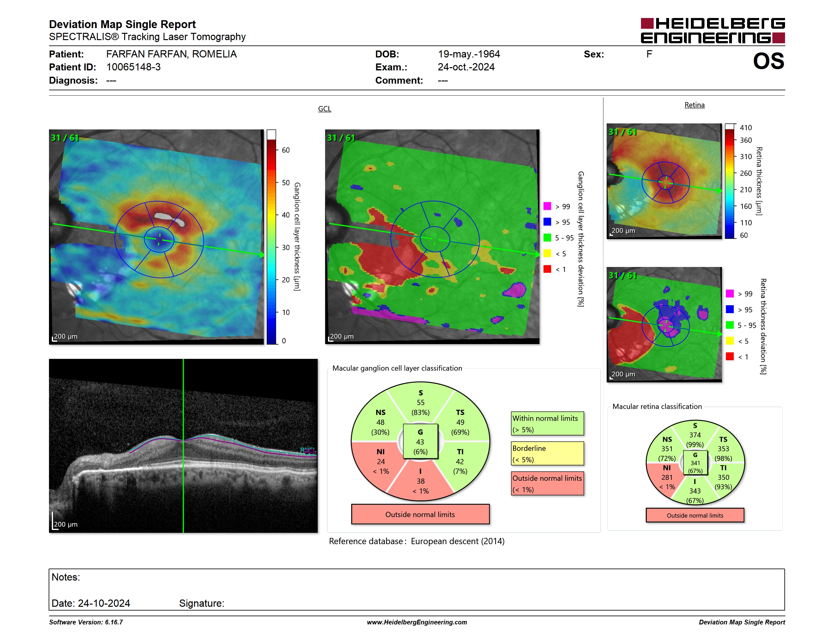Click the GCL Outside normal limits result box

420,514
